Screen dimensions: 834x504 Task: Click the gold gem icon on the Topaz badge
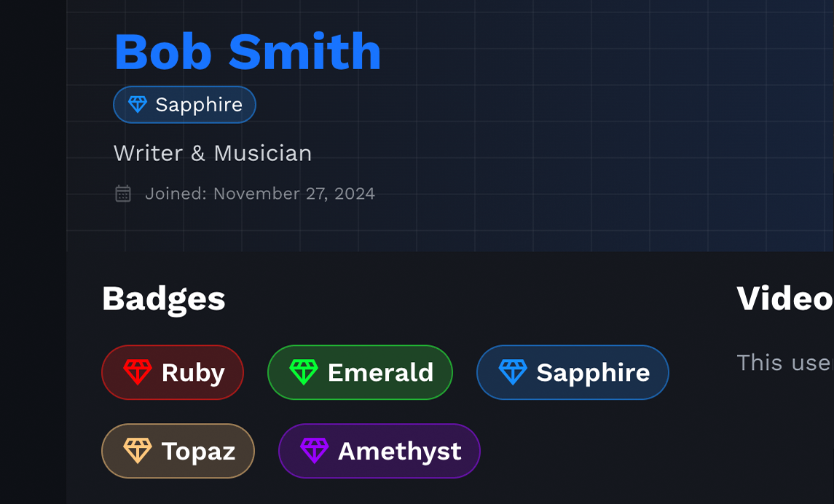coord(136,451)
